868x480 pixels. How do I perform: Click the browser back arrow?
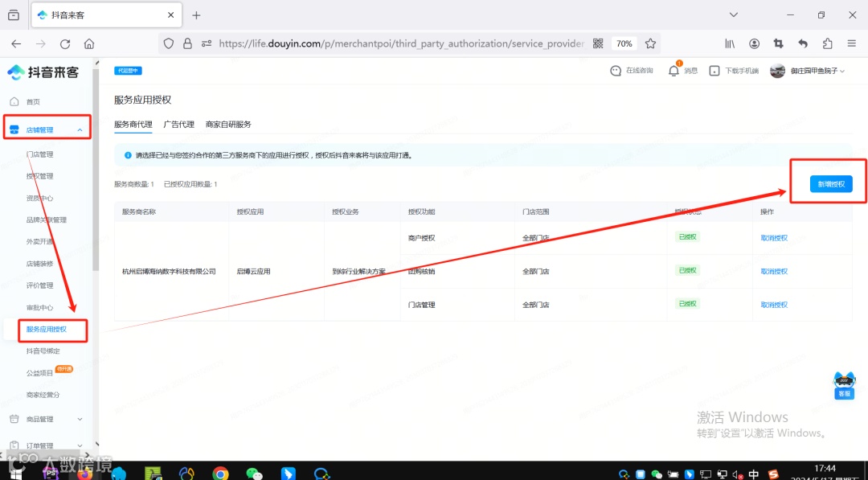tap(16, 43)
